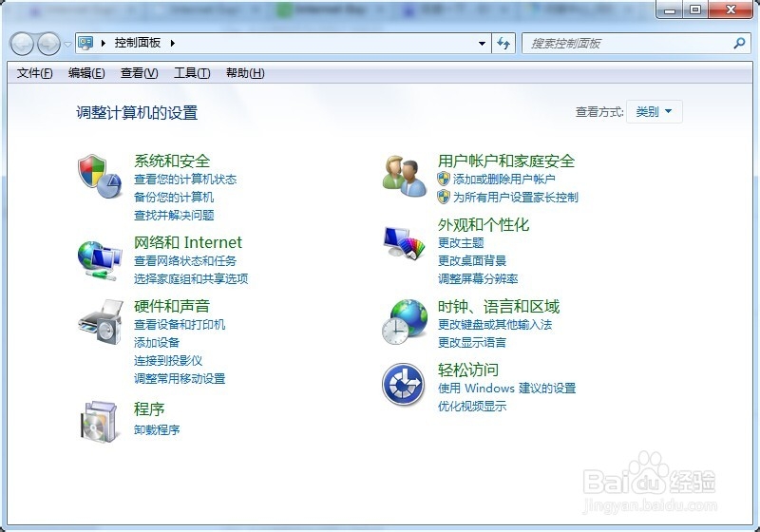
Task: Open the 帮助(H) menu
Action: point(245,73)
